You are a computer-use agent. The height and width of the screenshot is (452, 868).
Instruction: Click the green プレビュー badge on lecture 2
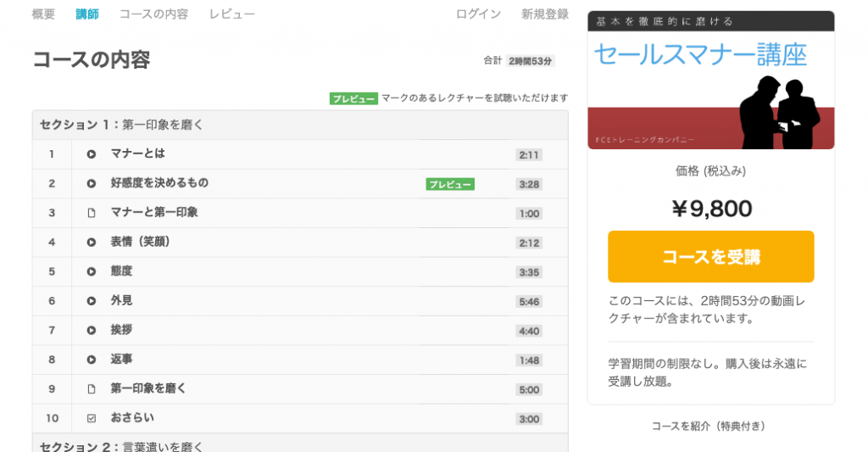click(x=450, y=185)
